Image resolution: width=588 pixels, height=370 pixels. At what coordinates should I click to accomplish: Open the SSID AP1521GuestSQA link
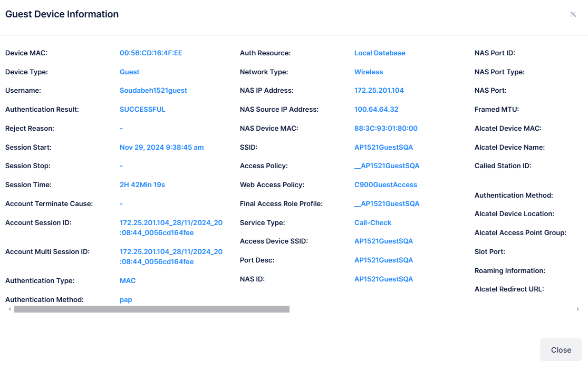click(383, 147)
